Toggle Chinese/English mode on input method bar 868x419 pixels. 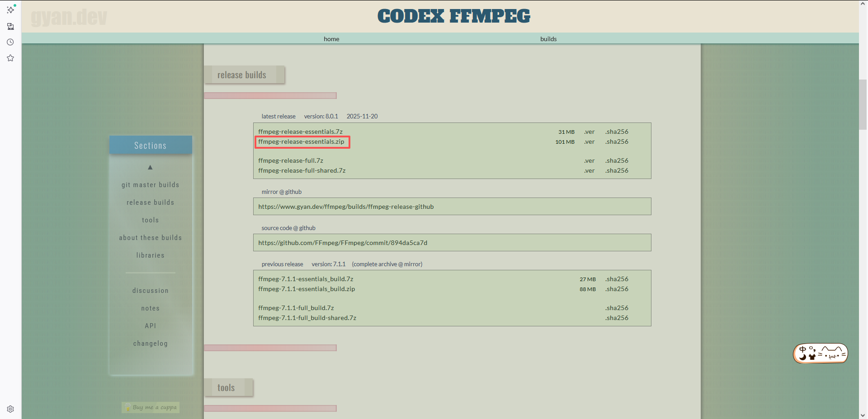coord(802,349)
